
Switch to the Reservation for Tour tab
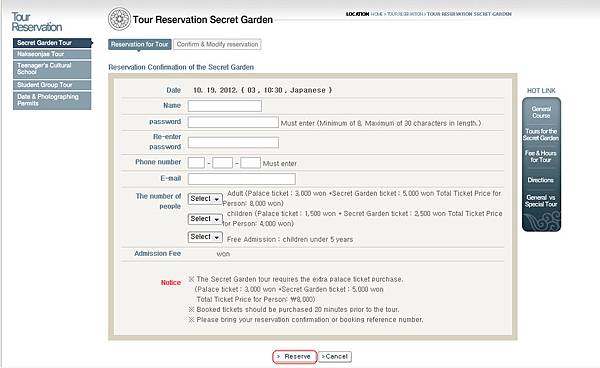140,44
